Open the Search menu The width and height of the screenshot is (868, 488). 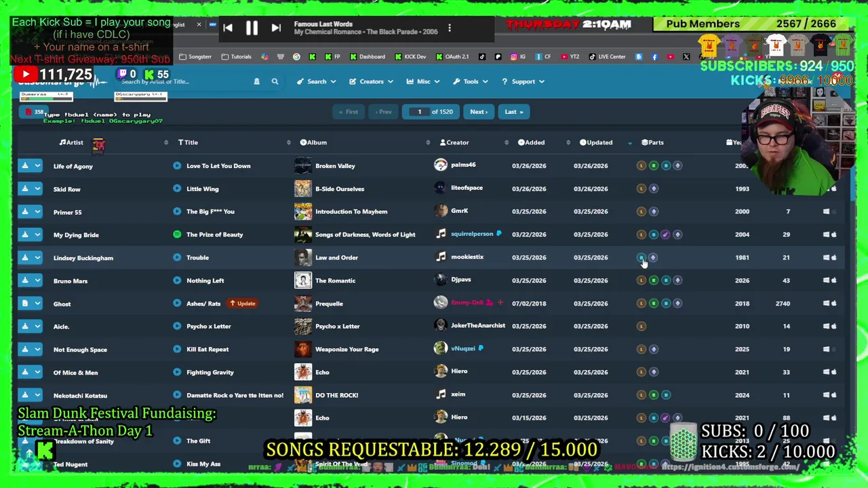[x=316, y=81]
